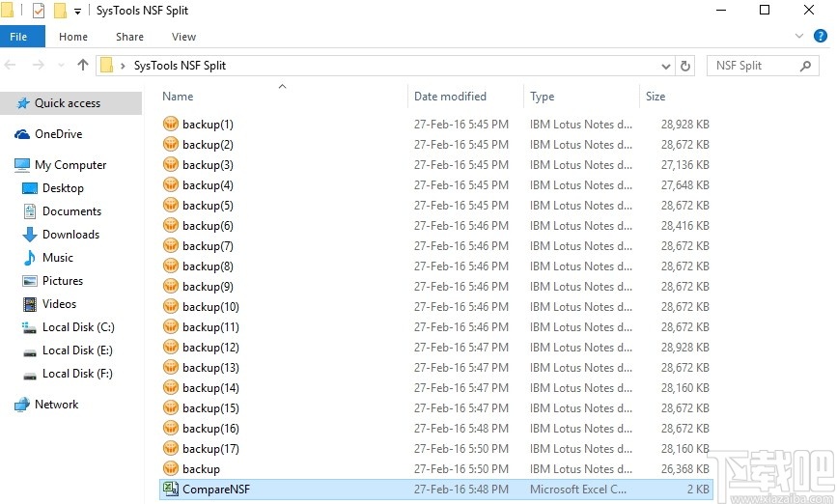
Task: Click the search magnifier icon
Action: click(805, 66)
